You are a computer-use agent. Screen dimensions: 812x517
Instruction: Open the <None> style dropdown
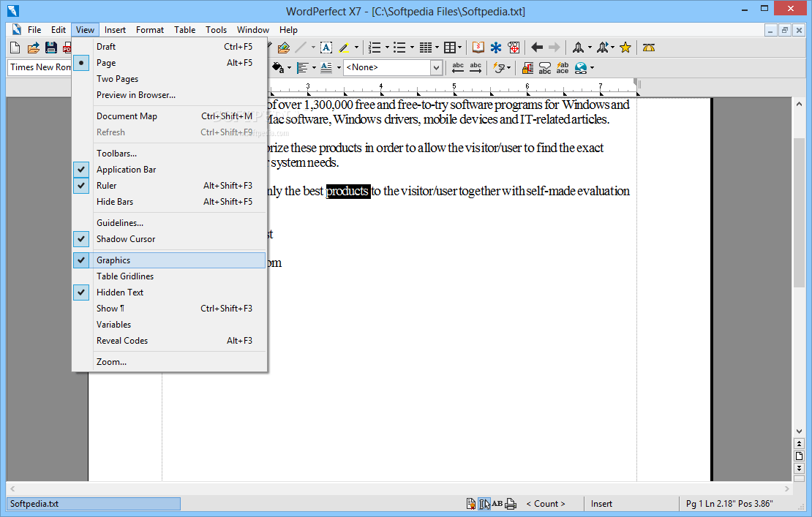coord(437,68)
